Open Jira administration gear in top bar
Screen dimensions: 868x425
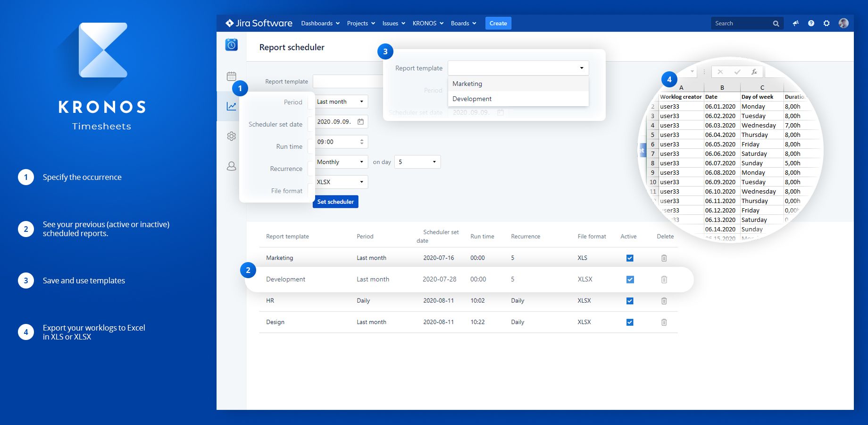click(x=826, y=23)
